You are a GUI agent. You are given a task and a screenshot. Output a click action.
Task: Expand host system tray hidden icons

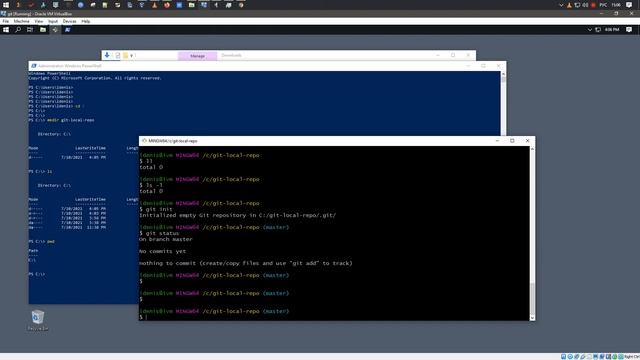coord(561,5)
